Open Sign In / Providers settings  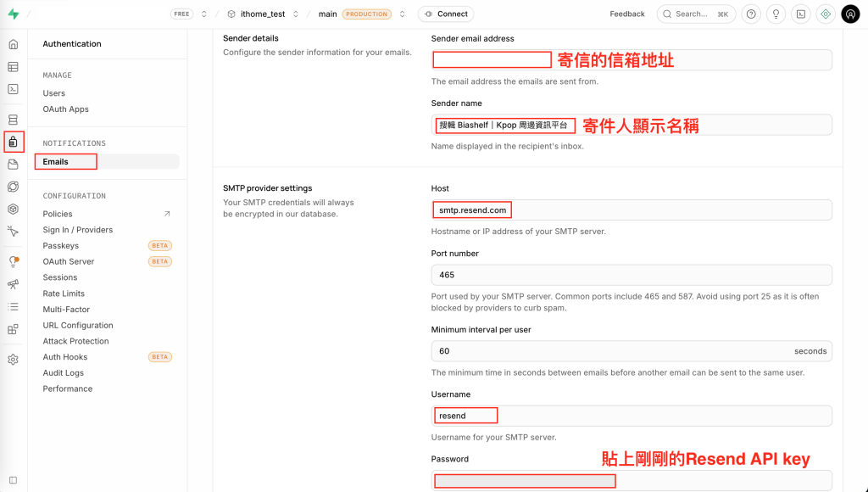[77, 230]
